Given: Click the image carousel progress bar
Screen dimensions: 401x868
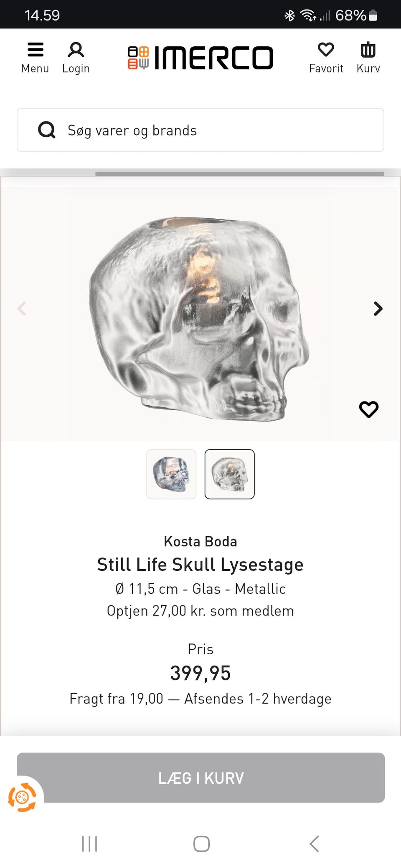Looking at the screenshot, I should pyautogui.click(x=239, y=173).
